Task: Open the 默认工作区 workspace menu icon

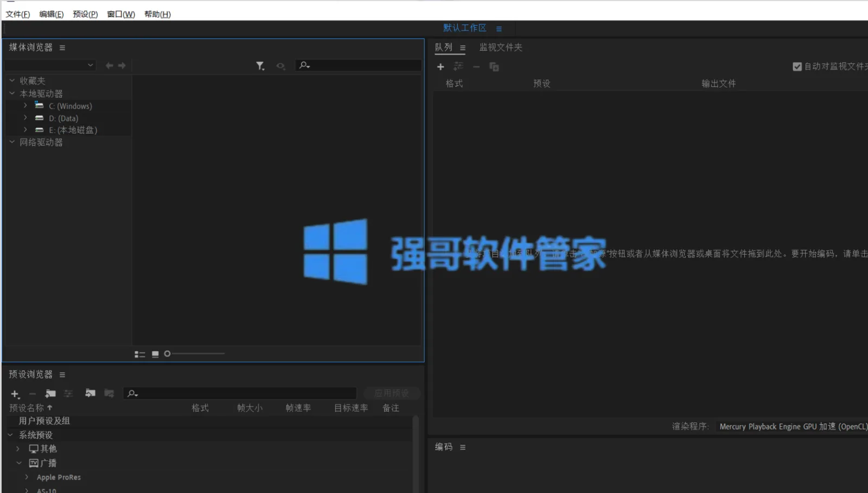Action: pos(499,29)
